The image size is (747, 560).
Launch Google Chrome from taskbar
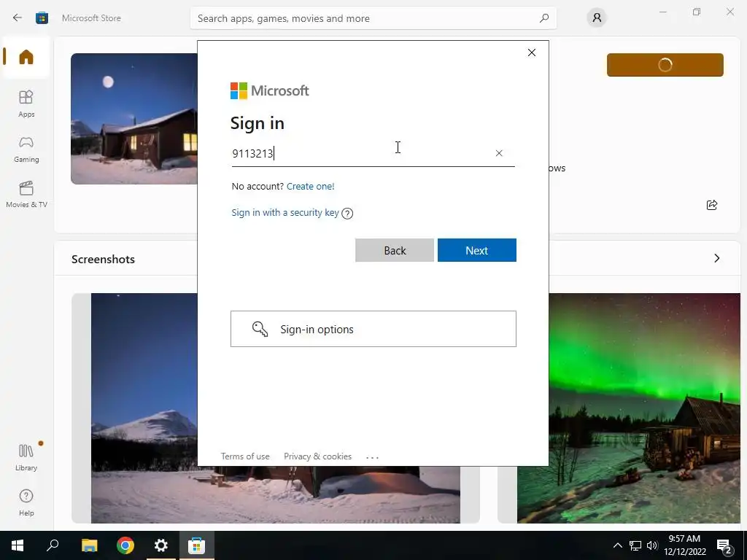point(125,545)
